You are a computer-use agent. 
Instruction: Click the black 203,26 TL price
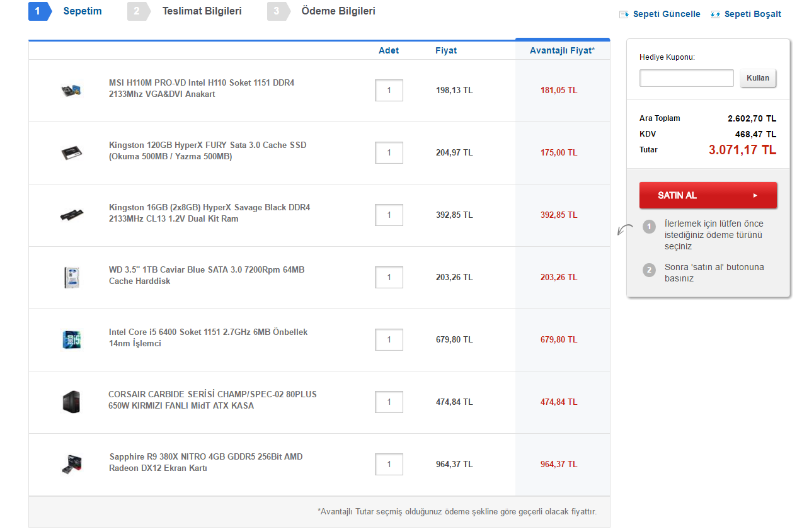pos(454,277)
